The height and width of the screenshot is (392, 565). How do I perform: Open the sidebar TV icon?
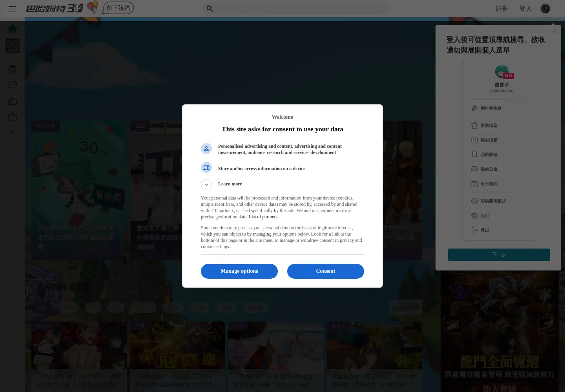coord(13,101)
